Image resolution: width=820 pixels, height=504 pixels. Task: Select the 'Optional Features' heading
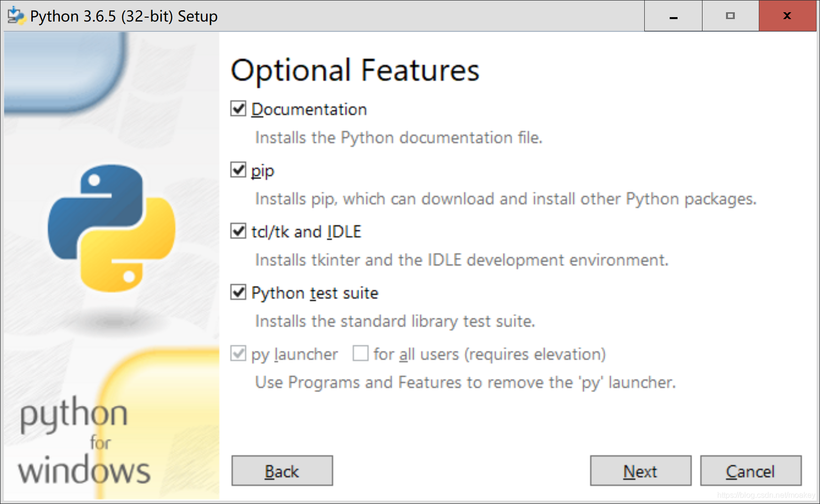pyautogui.click(x=355, y=70)
